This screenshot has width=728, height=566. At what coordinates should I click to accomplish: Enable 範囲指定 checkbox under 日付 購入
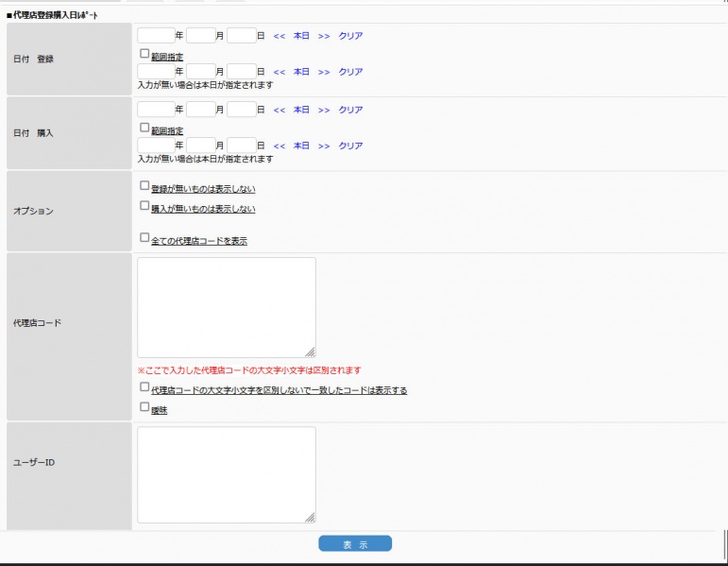coord(144,128)
